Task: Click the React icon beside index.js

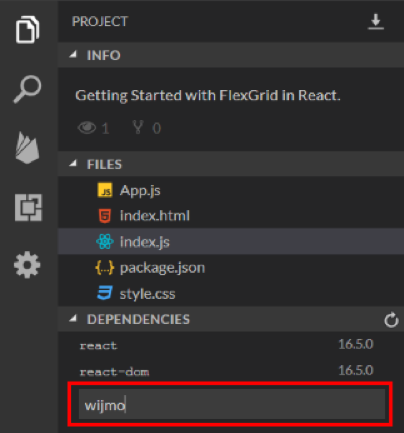Action: click(x=105, y=241)
